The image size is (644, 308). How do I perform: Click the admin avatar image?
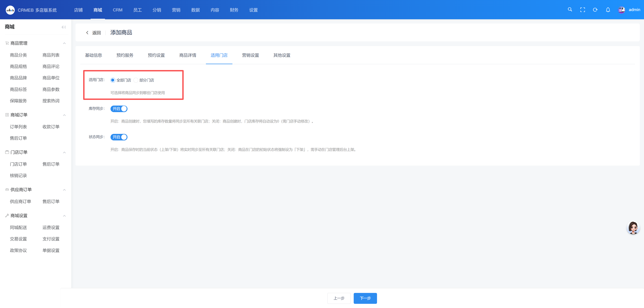pos(622,10)
